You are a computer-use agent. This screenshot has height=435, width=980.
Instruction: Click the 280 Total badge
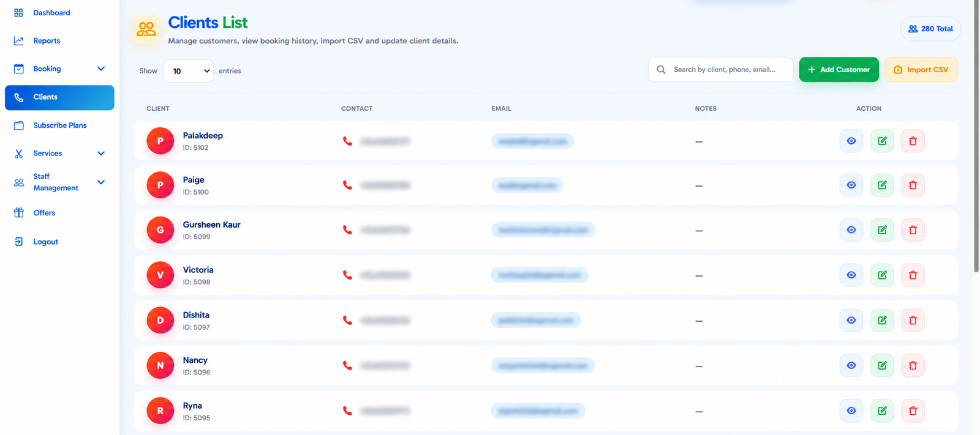pyautogui.click(x=930, y=29)
